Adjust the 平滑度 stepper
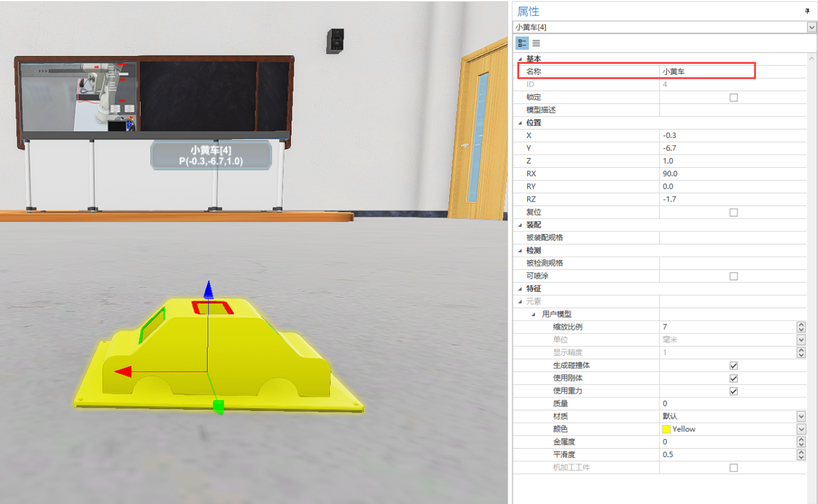This screenshot has height=504, width=818. click(x=801, y=455)
